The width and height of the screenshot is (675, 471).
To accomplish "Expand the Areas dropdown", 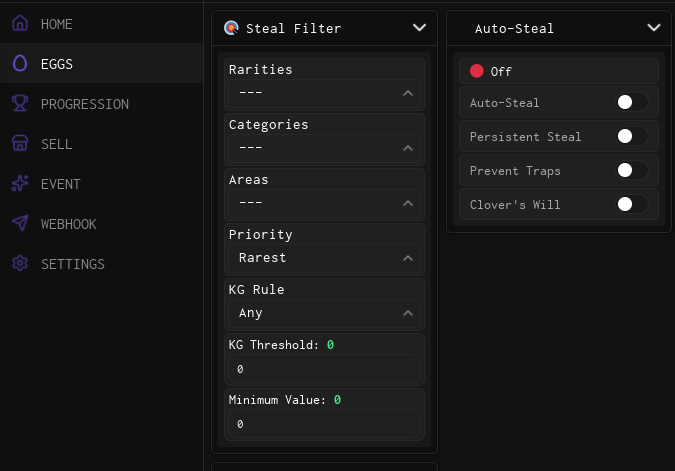I will pyautogui.click(x=324, y=203).
